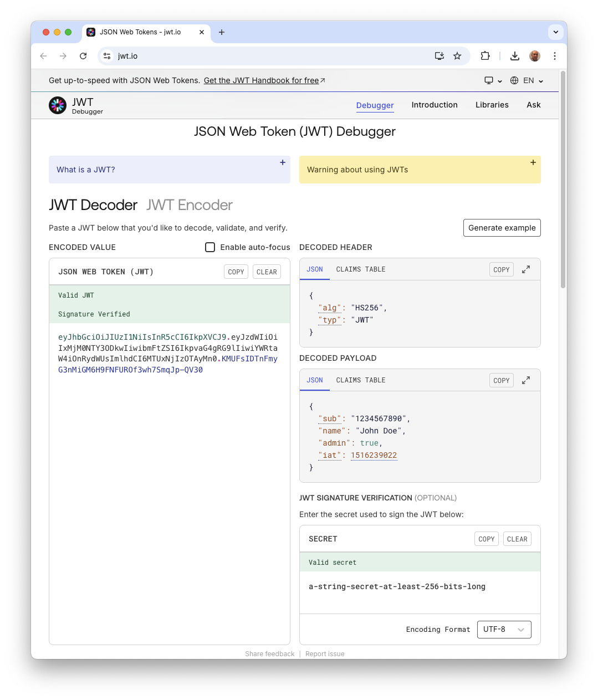Click the secret input containing a-string-secret
Viewport: 598px width, 700px height.
pos(420,592)
